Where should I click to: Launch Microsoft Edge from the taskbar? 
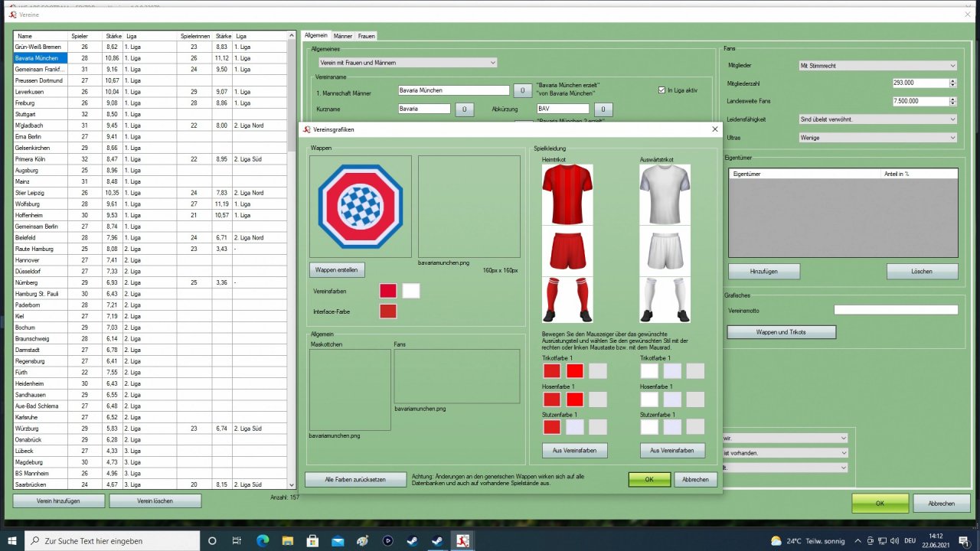point(262,541)
